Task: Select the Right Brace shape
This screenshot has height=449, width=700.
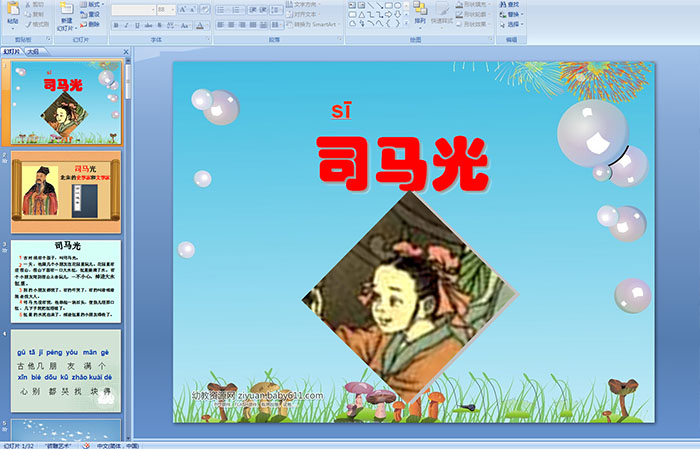Action: point(397,23)
